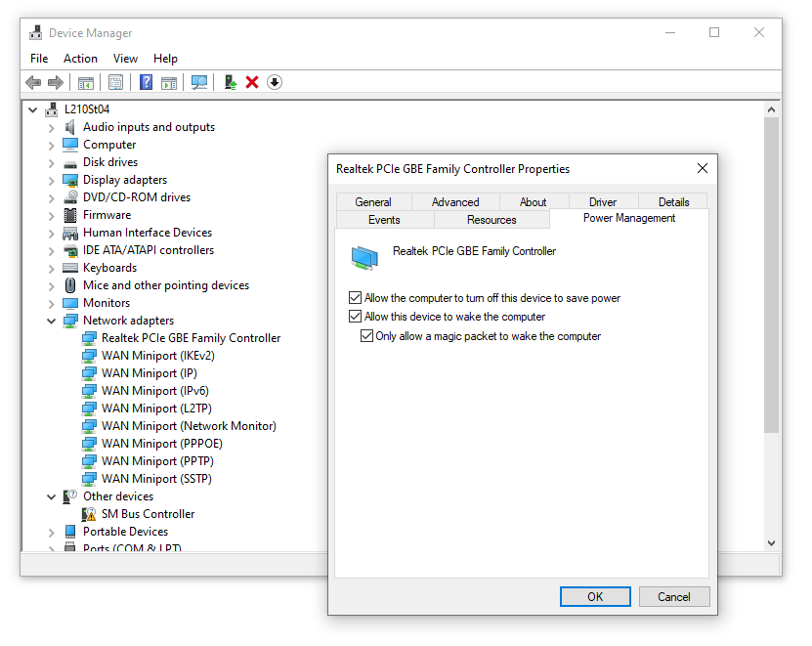Click the Back arrow toolbar icon
Image resolution: width=812 pixels, height=646 pixels.
(x=33, y=82)
